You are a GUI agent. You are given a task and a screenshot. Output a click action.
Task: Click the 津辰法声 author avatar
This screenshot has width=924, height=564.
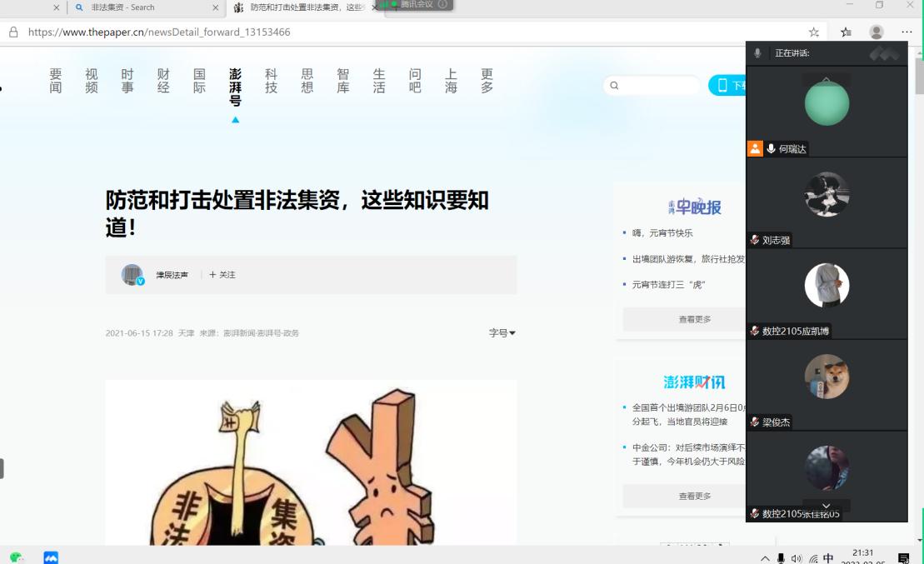(132, 275)
